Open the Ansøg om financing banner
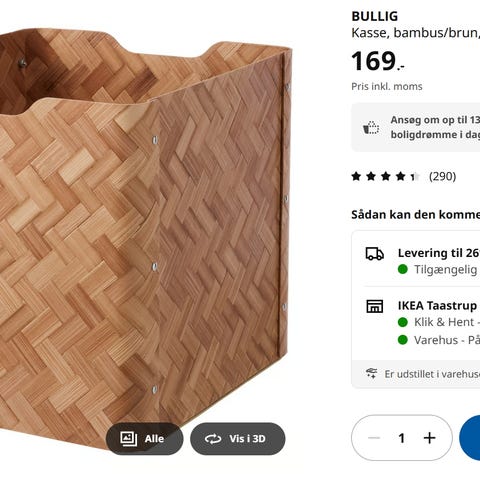The height and width of the screenshot is (480, 480). point(416,127)
